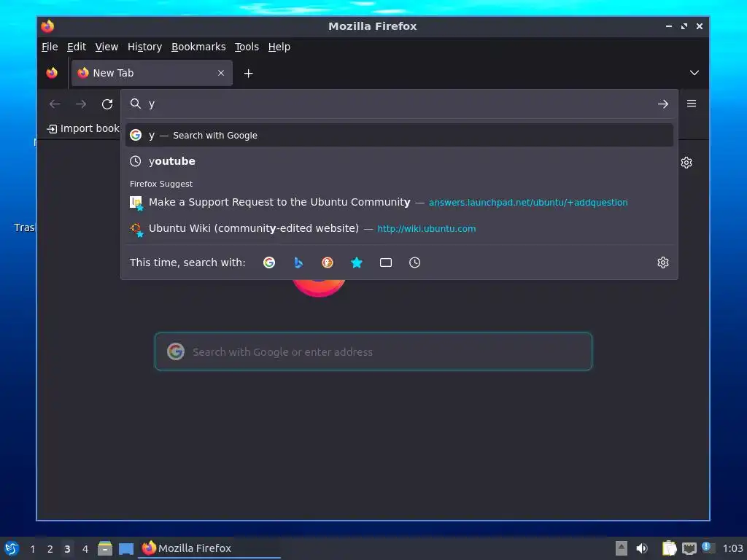747x560 pixels.
Task: Reload the current page
Action: tap(107, 104)
